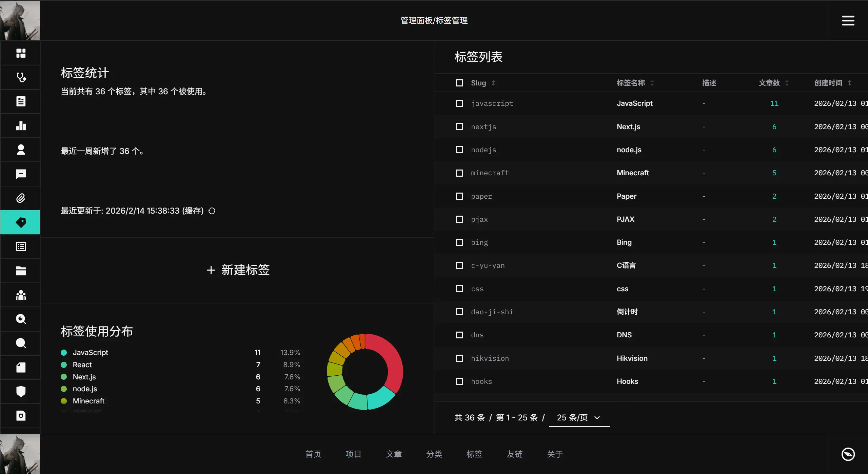
Task: Click the 新建标签 button
Action: (x=238, y=270)
